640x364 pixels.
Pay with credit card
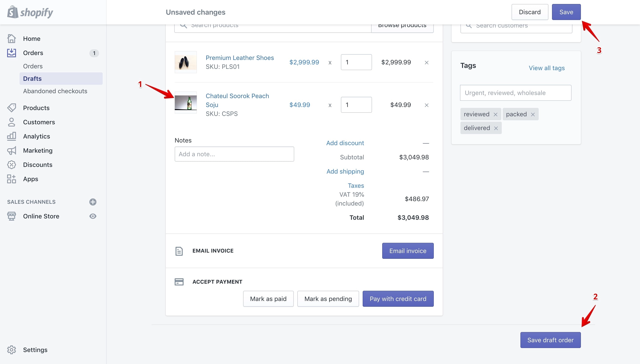tap(398, 299)
